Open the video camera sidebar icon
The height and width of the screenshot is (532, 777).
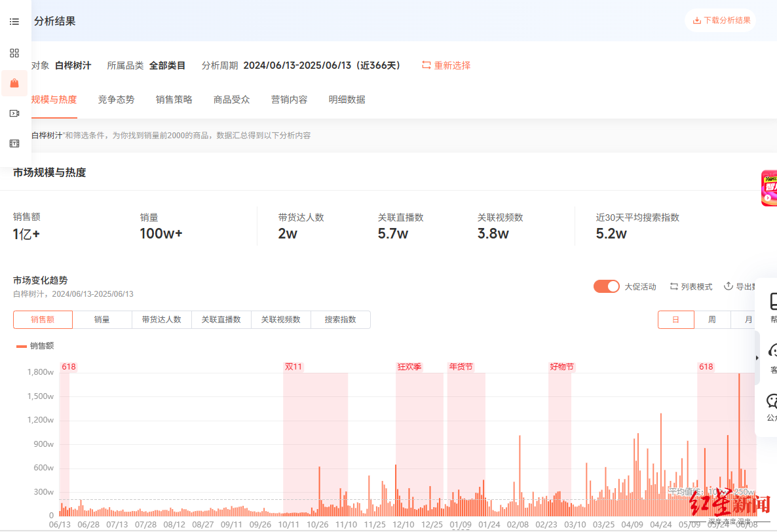coord(14,113)
